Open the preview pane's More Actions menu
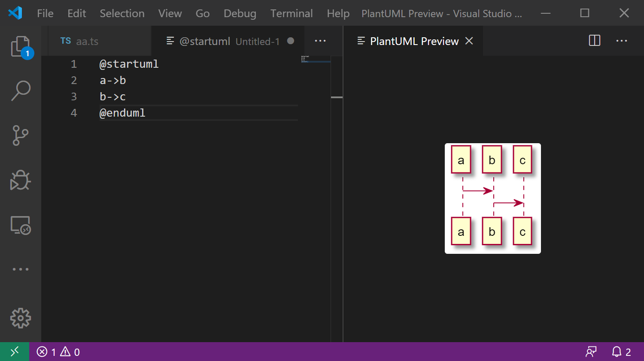Screen dimensions: 644x361 coord(622,41)
